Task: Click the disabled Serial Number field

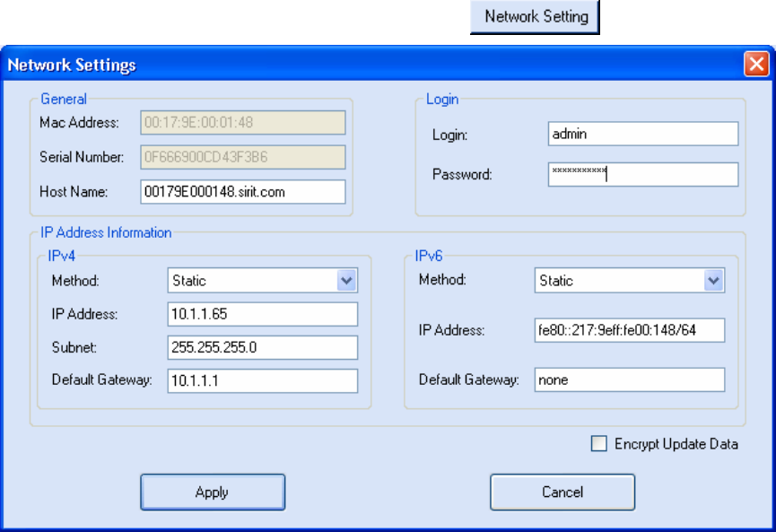Action: point(242,157)
